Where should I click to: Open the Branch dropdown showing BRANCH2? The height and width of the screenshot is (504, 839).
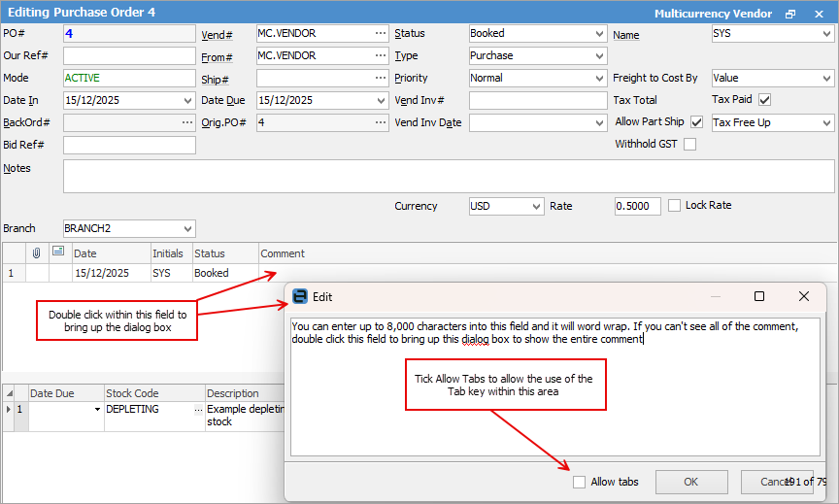point(187,229)
